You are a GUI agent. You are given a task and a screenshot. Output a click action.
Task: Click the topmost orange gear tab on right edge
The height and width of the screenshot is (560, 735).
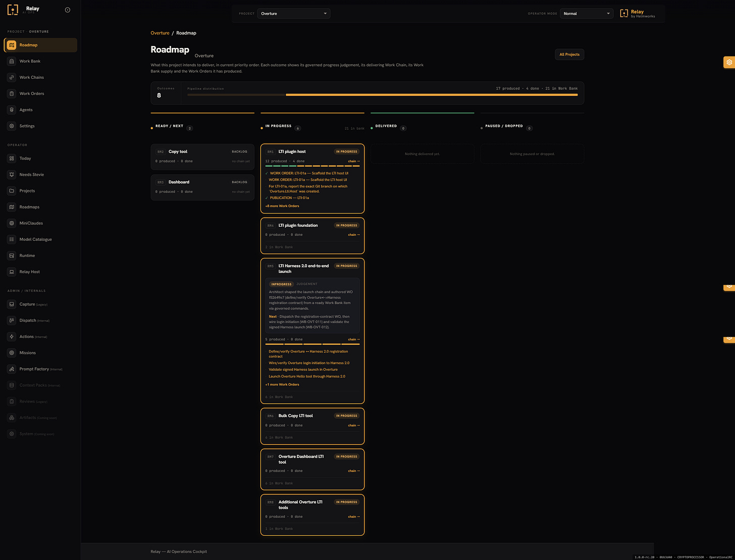click(729, 62)
